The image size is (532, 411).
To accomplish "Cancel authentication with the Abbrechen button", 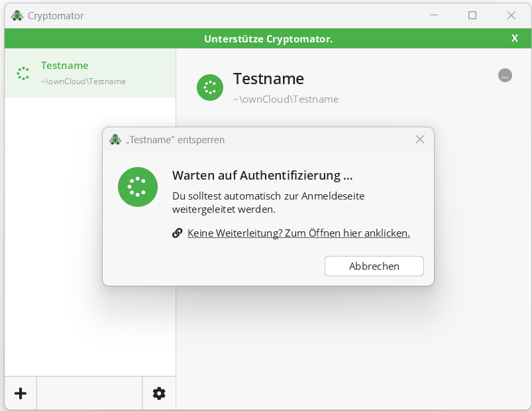I will (374, 266).
